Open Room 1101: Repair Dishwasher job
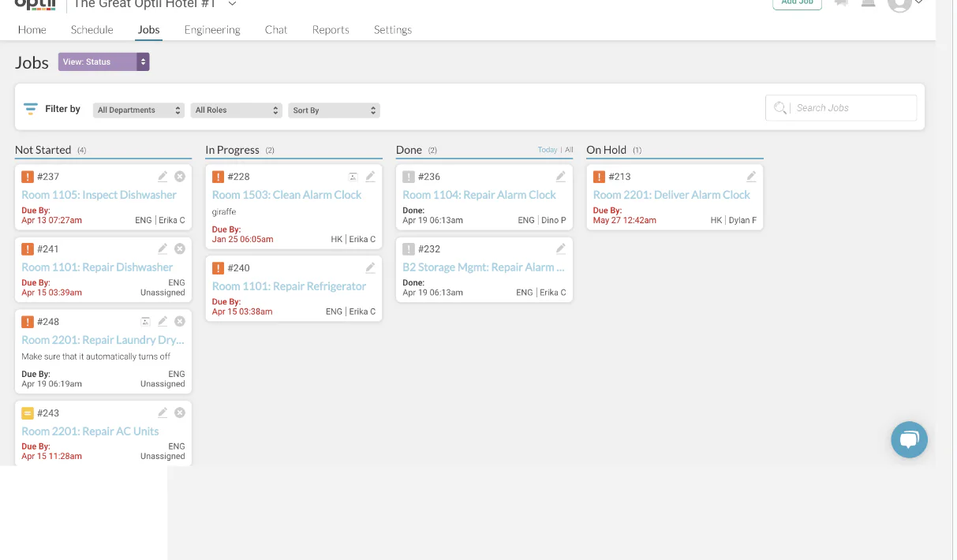 pyautogui.click(x=97, y=267)
